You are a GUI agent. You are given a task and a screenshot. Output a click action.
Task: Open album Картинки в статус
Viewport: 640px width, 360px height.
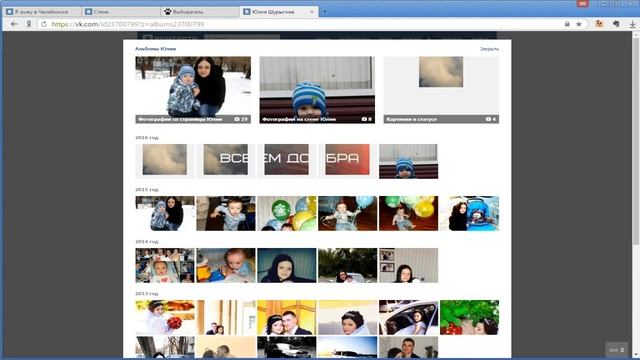(441, 90)
